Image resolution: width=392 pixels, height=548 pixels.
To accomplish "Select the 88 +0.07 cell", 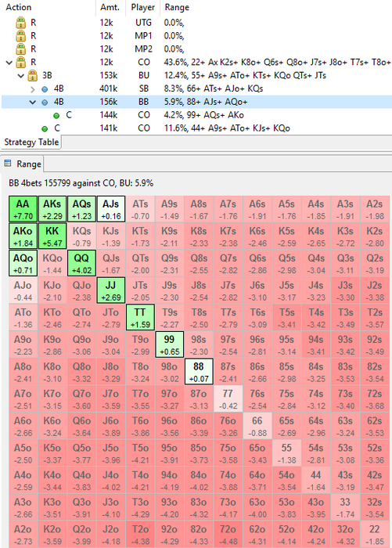I will click(199, 372).
